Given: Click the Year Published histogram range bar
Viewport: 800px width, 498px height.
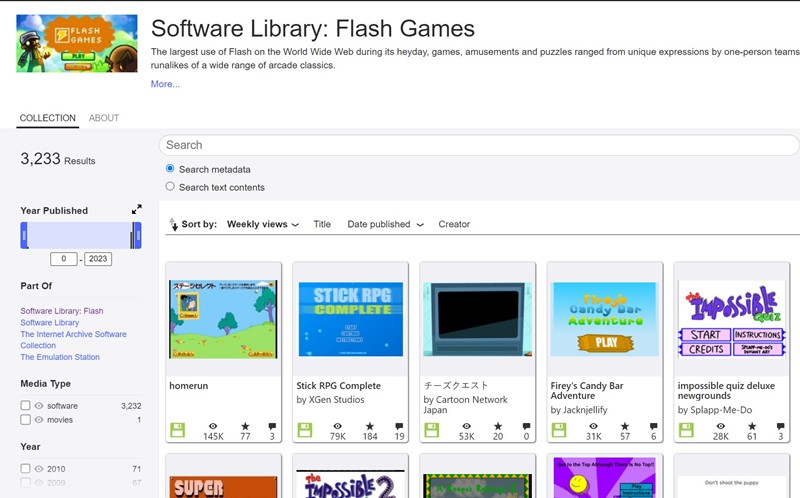Looking at the screenshot, I should coord(81,235).
